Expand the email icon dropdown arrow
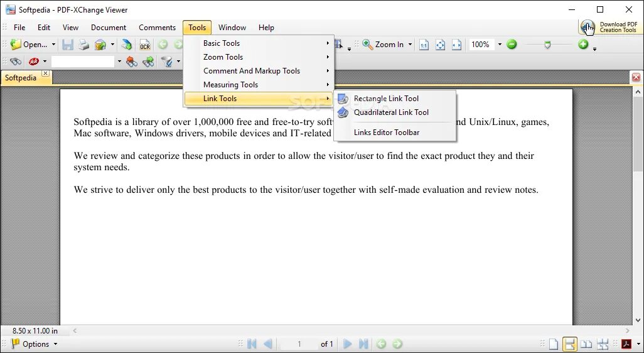 pos(112,45)
